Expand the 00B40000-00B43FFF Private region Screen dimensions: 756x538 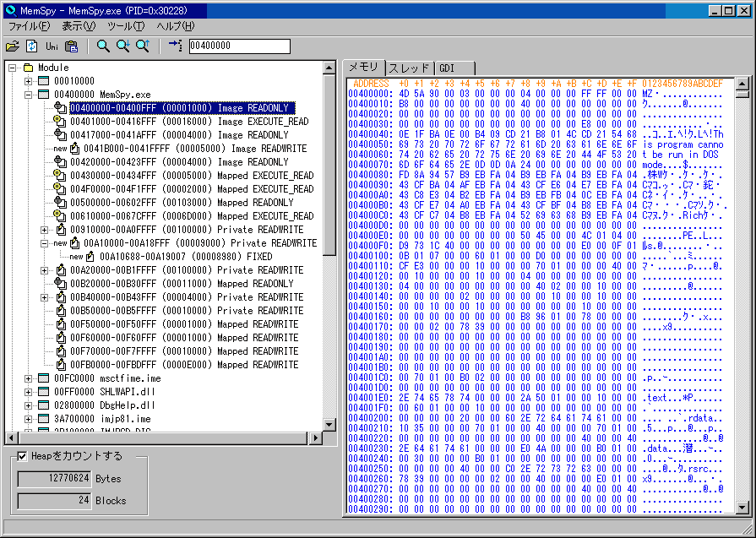pos(45,297)
